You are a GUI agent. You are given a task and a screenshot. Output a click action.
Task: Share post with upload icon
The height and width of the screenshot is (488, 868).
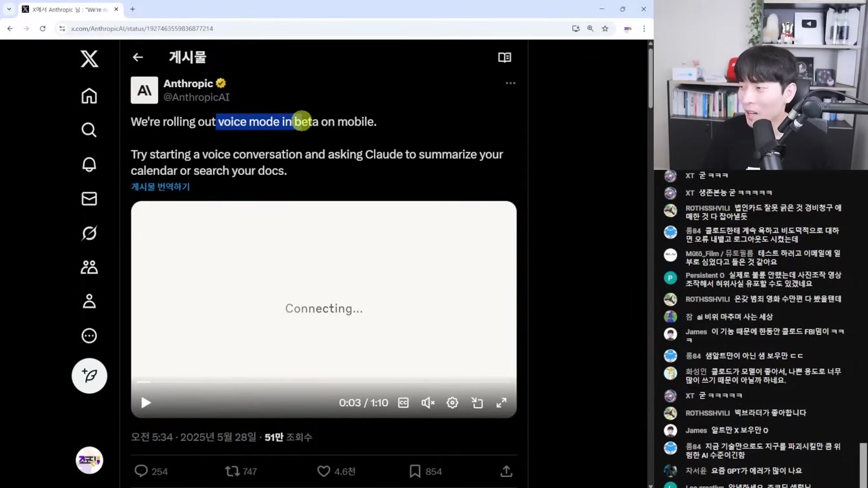(x=506, y=471)
